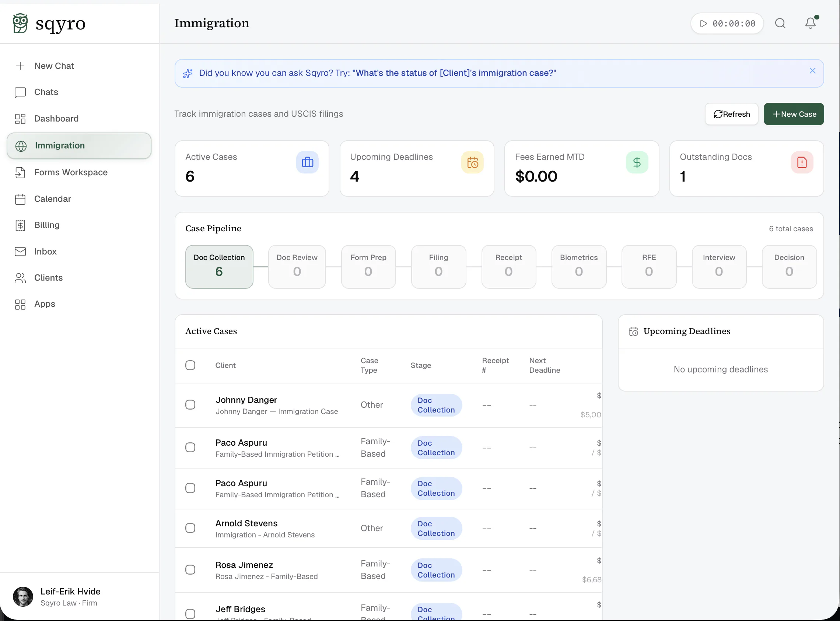Toggle the select-all cases checkbox
Viewport: 840px width, 621px height.
[190, 365]
